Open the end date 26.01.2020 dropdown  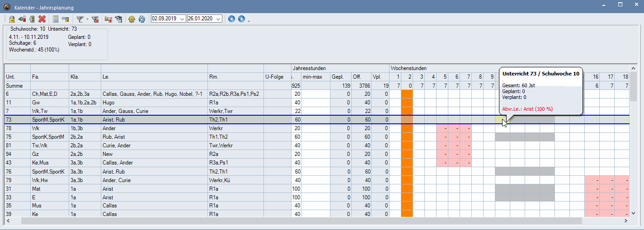(x=219, y=19)
